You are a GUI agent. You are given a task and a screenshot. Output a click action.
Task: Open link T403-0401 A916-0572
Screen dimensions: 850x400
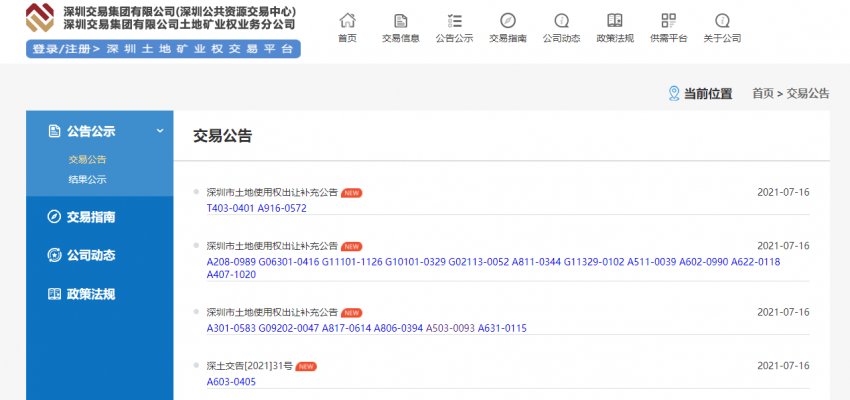[x=256, y=208]
